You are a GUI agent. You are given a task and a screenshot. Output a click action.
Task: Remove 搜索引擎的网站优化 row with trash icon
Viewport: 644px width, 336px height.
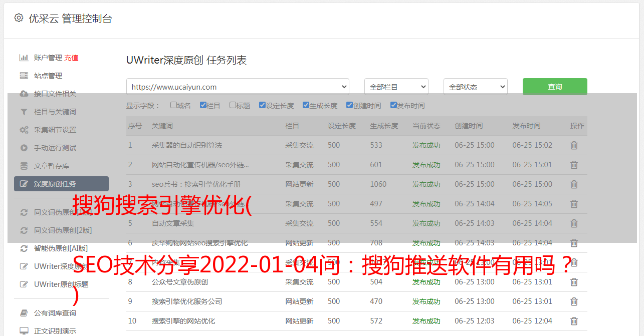point(574,321)
